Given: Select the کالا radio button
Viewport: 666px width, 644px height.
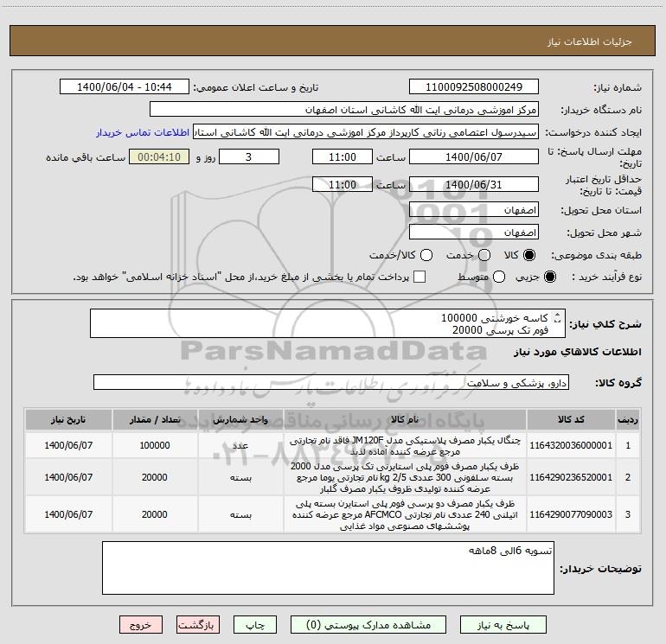Looking at the screenshot, I should [529, 255].
